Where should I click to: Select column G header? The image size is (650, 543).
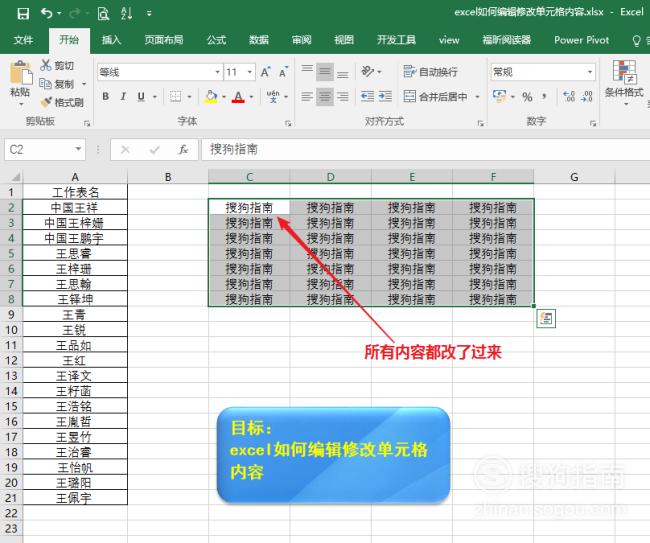[574, 177]
